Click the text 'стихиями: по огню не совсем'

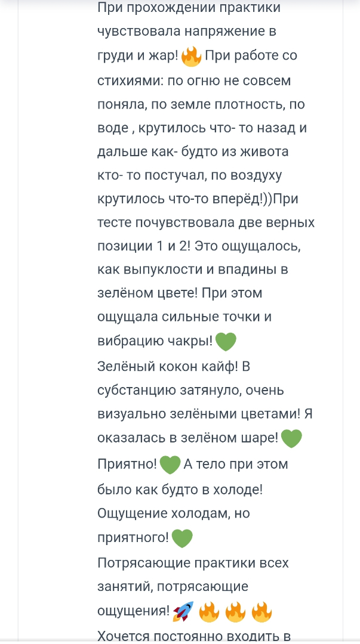point(194,80)
